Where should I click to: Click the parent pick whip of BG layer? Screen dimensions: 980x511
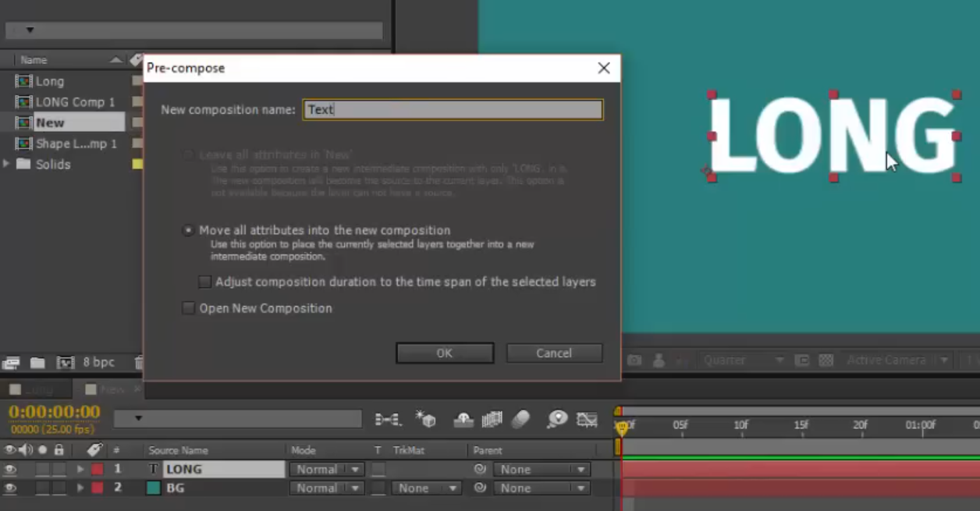[480, 488]
